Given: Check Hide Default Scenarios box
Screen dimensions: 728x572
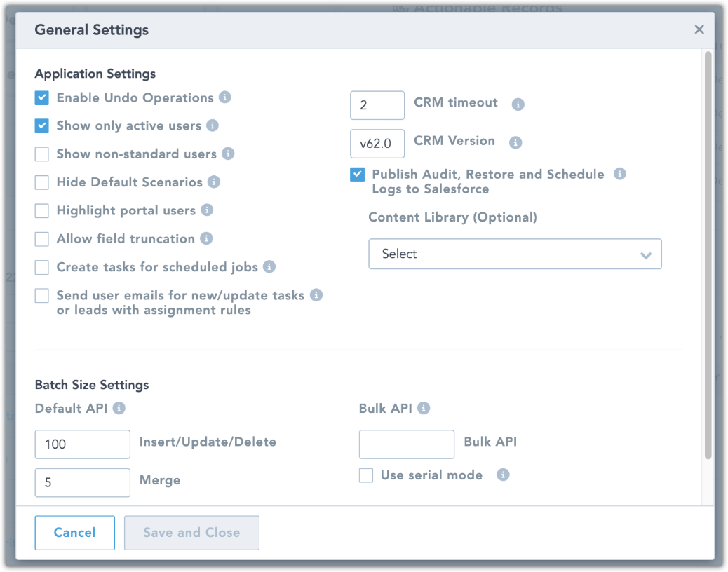Looking at the screenshot, I should (x=42, y=182).
